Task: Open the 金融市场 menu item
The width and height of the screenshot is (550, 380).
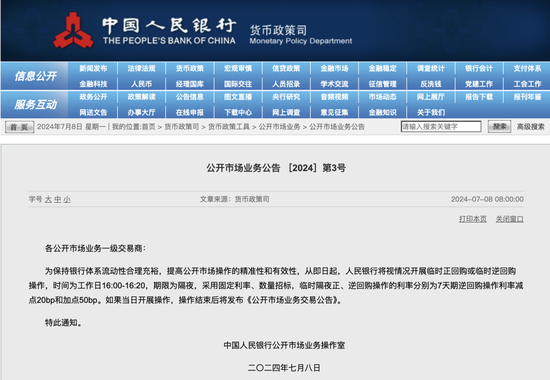Action: pyautogui.click(x=335, y=68)
